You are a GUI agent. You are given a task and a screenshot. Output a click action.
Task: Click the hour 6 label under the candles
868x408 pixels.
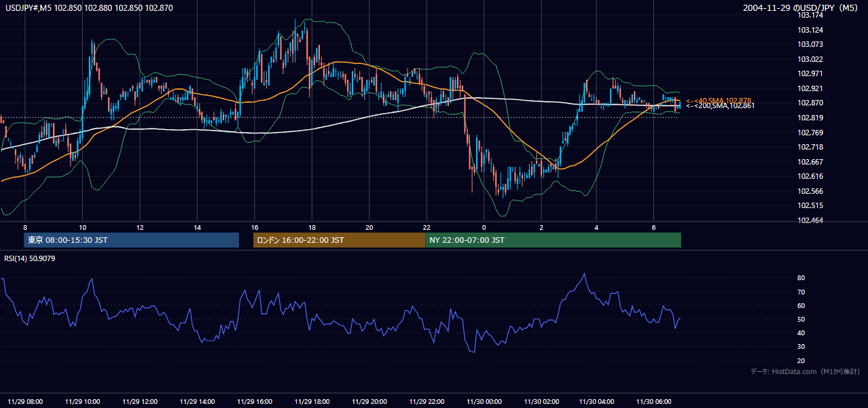[x=653, y=226]
